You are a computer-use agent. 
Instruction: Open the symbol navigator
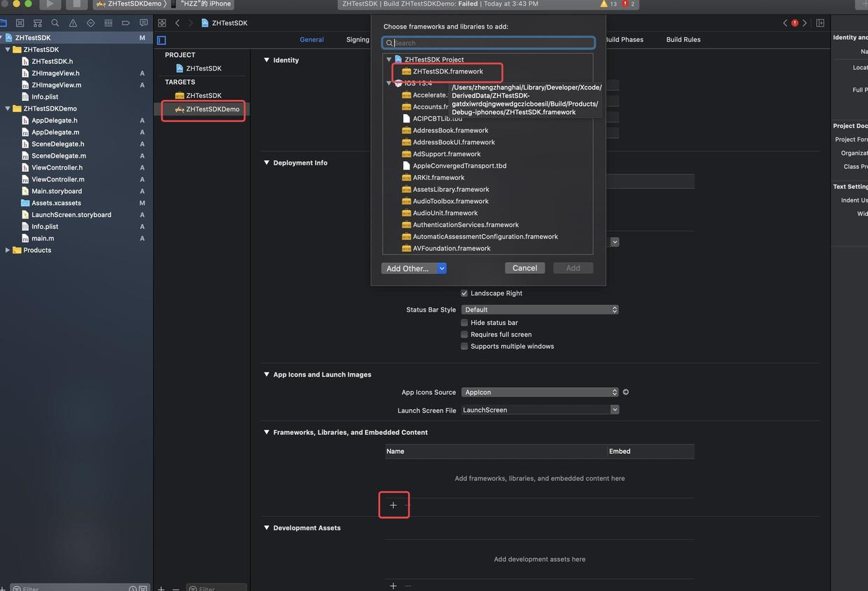[x=37, y=23]
